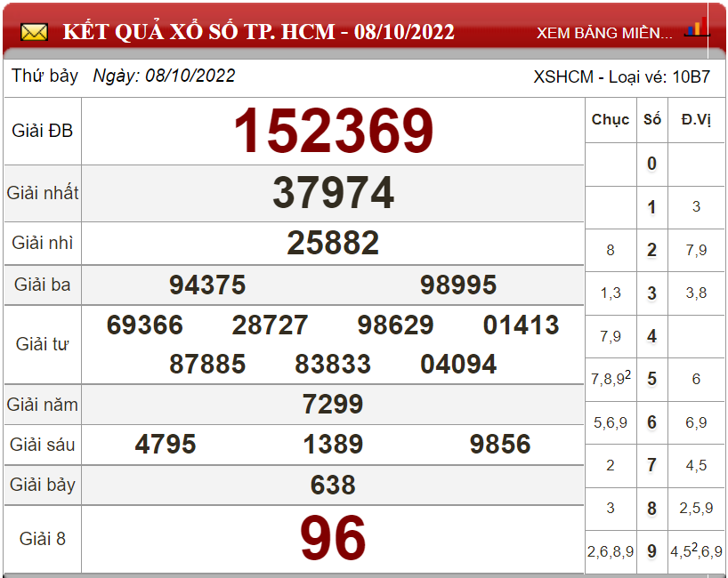Click the Giải bảy row label
728x578 pixels.
tap(42, 486)
